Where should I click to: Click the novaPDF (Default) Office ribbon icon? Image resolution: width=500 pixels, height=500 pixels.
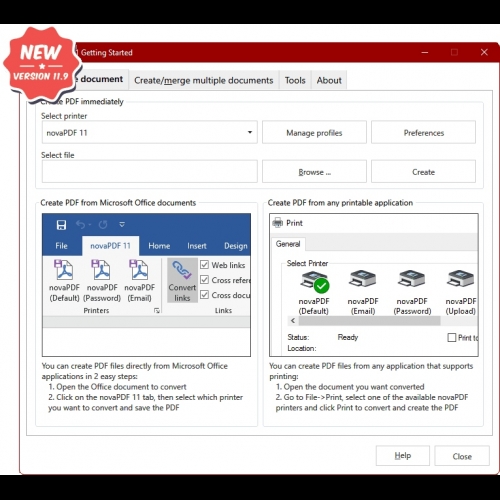(x=64, y=270)
